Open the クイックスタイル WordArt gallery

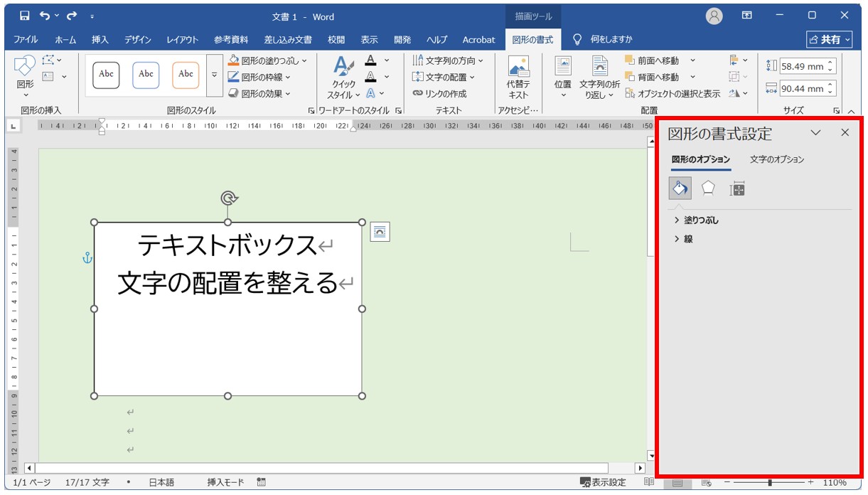point(344,78)
